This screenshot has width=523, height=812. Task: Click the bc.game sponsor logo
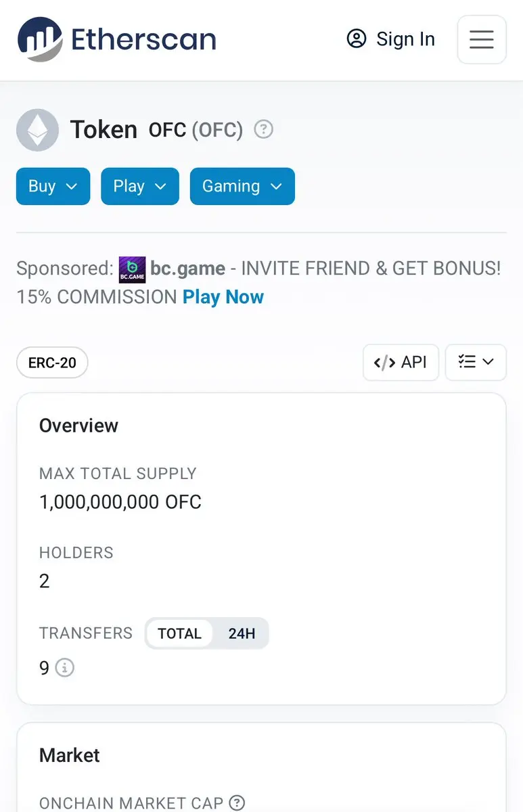[x=132, y=269]
